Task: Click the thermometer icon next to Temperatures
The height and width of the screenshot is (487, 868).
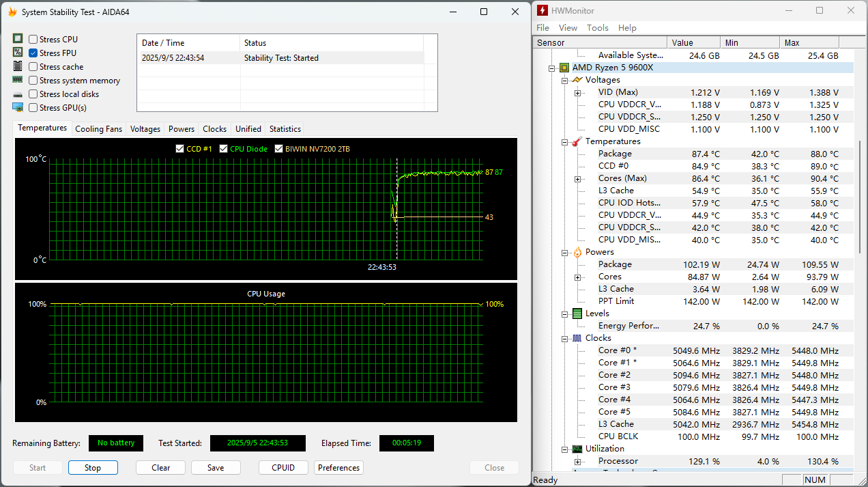Action: (577, 141)
